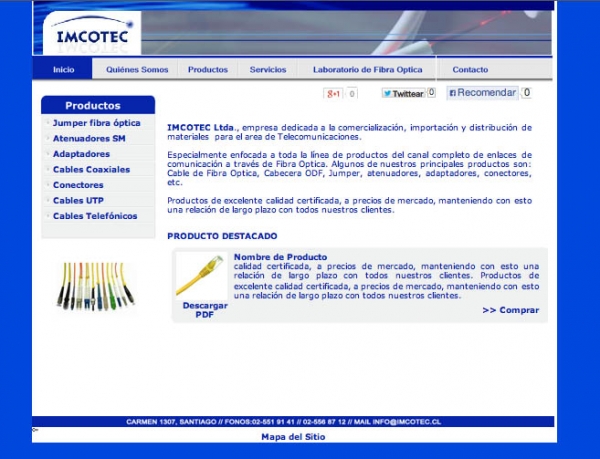Click the bold IMCOTEC Ltda. text
The height and width of the screenshot is (459, 600).
point(201,127)
